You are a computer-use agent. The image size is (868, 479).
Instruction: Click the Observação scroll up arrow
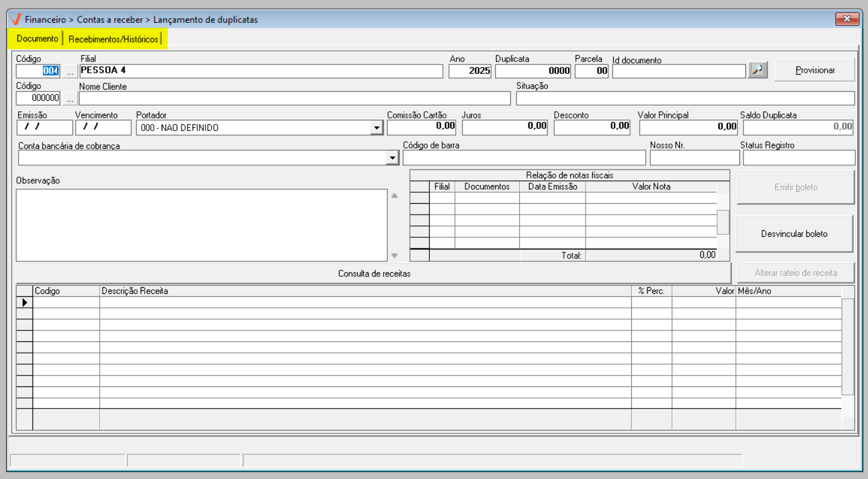[x=394, y=196]
